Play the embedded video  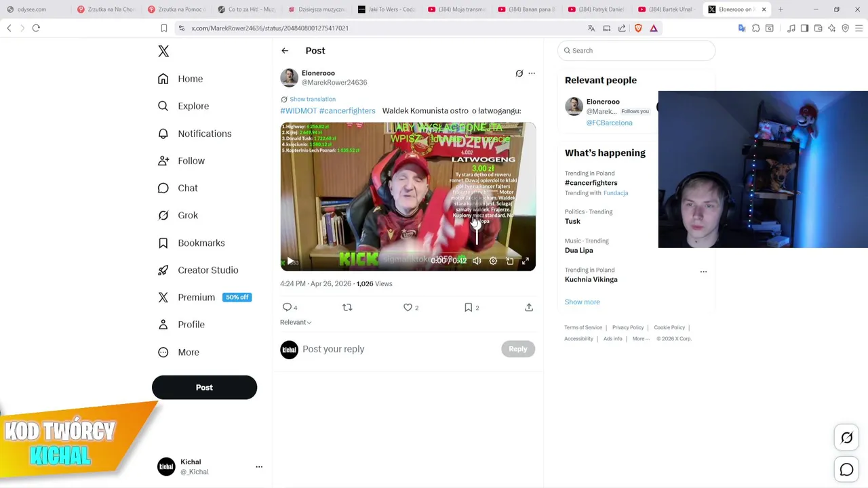pos(290,261)
